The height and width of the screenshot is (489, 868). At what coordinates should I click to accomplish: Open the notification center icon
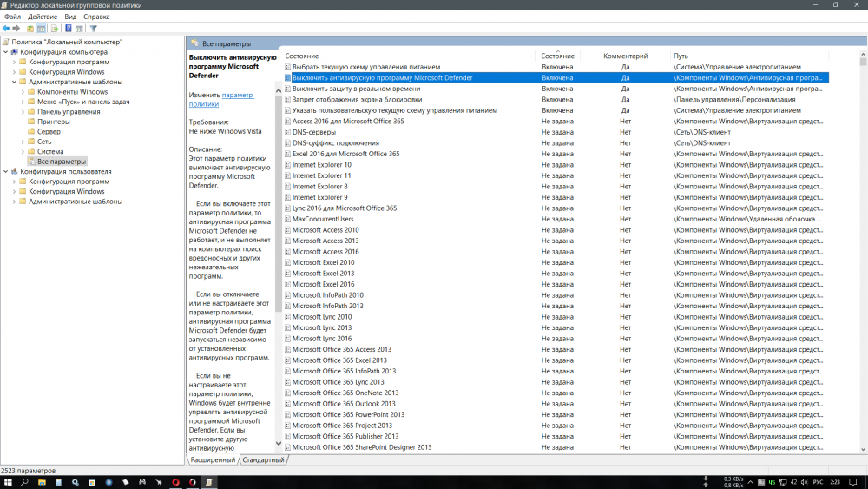pos(853,482)
